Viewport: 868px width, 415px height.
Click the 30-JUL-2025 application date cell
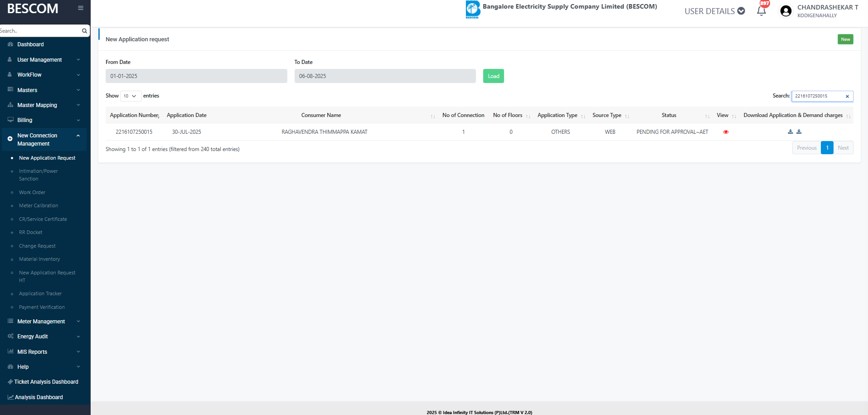187,132
